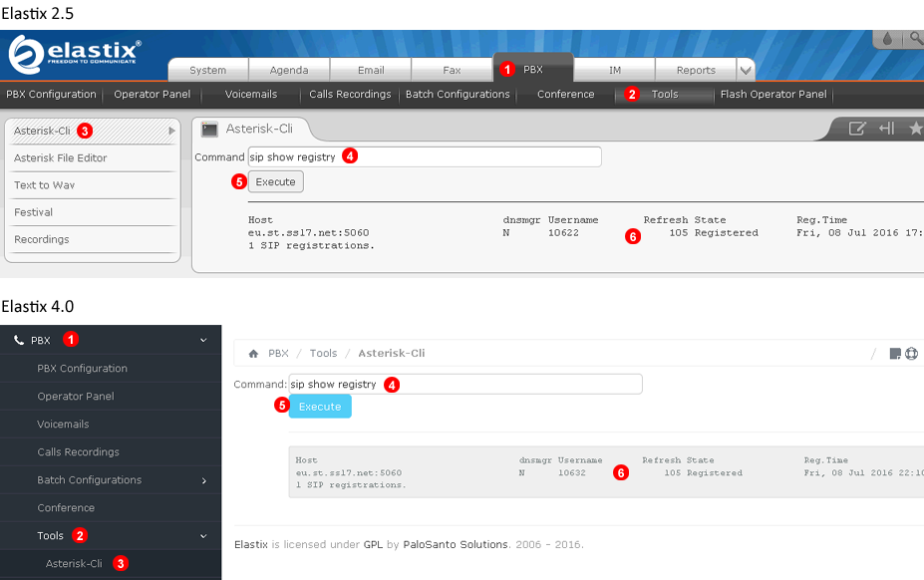Open Conference in the submenu bar
Image resolution: width=924 pixels, height=580 pixels.
pyautogui.click(x=566, y=95)
